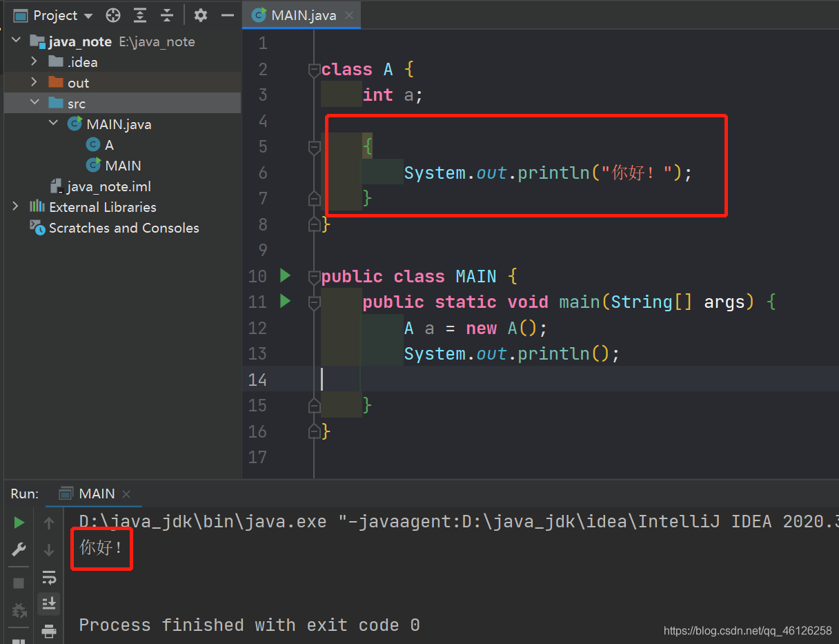Toggle scroll-to-end in the Run console
This screenshot has height=644, width=839.
(x=49, y=603)
